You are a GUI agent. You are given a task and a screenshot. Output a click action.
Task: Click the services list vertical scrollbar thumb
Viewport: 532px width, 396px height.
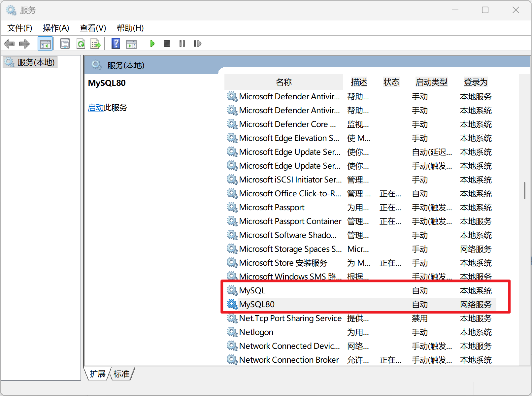(524, 190)
